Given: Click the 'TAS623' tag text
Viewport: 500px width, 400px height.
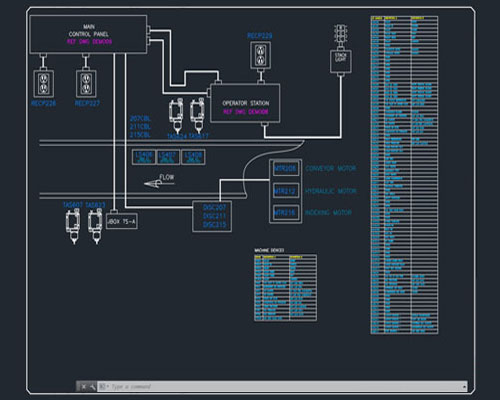Looking at the screenshot, I should click(x=95, y=205).
